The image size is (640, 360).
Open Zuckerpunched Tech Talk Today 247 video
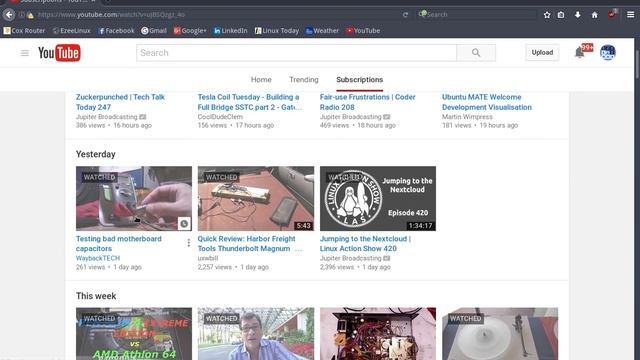point(120,102)
